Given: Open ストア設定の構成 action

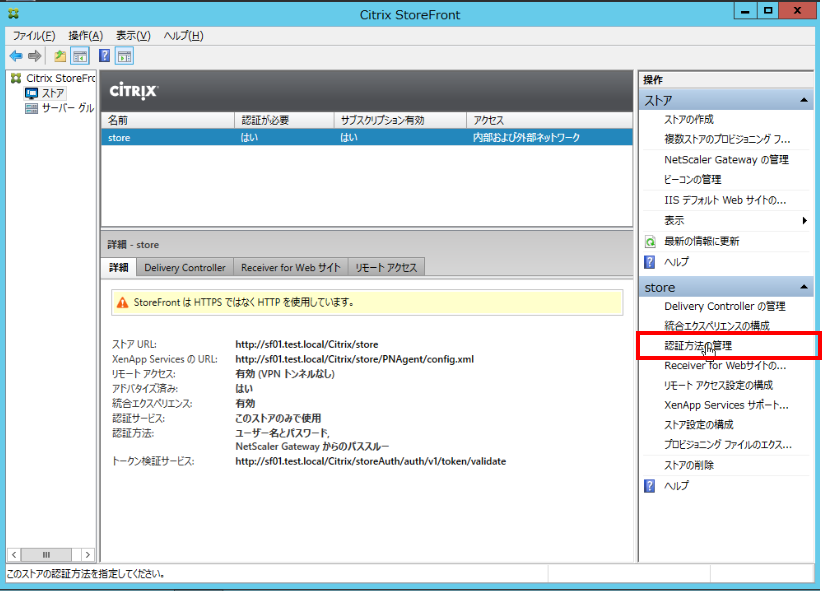Looking at the screenshot, I should [699, 425].
